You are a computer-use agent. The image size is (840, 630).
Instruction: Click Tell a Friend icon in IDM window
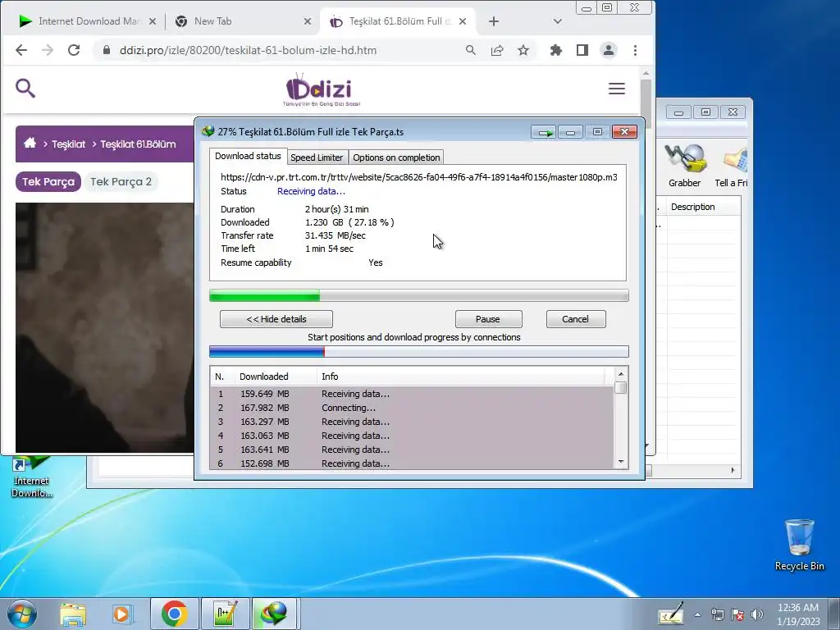732,166
